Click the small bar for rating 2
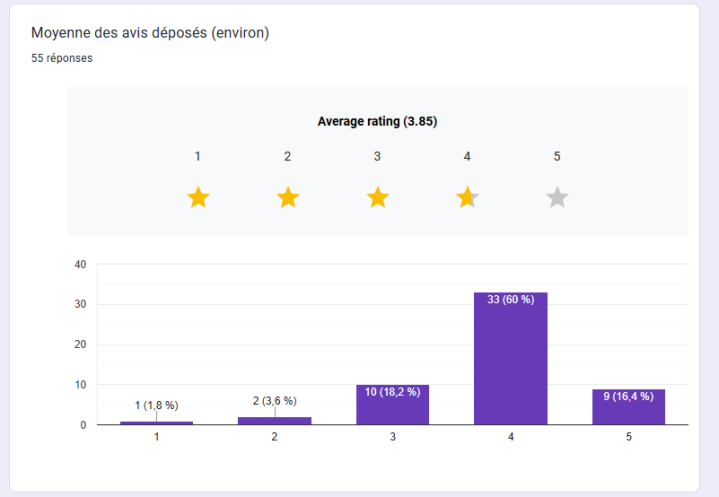The image size is (719, 497). click(274, 421)
